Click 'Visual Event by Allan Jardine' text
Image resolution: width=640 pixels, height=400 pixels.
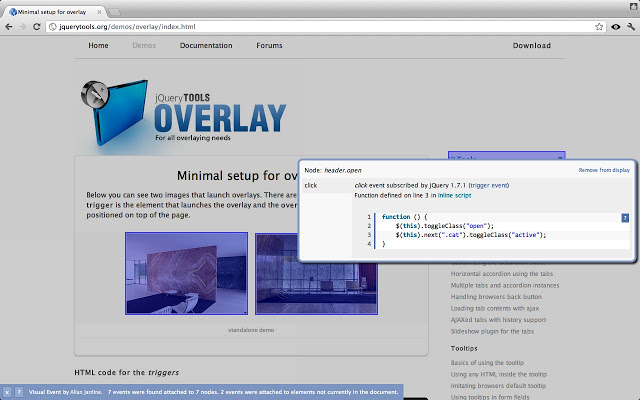pos(65,392)
